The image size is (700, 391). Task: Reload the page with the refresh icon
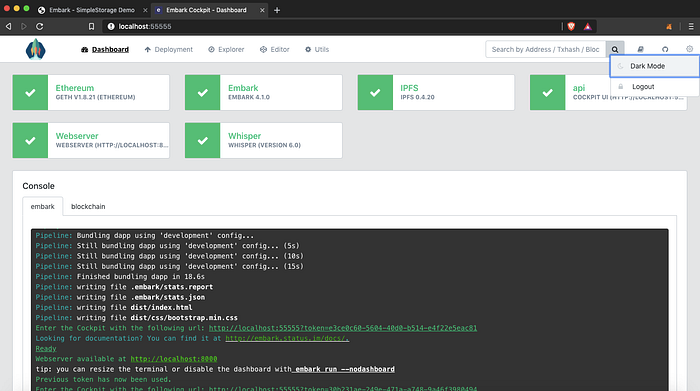click(x=40, y=26)
